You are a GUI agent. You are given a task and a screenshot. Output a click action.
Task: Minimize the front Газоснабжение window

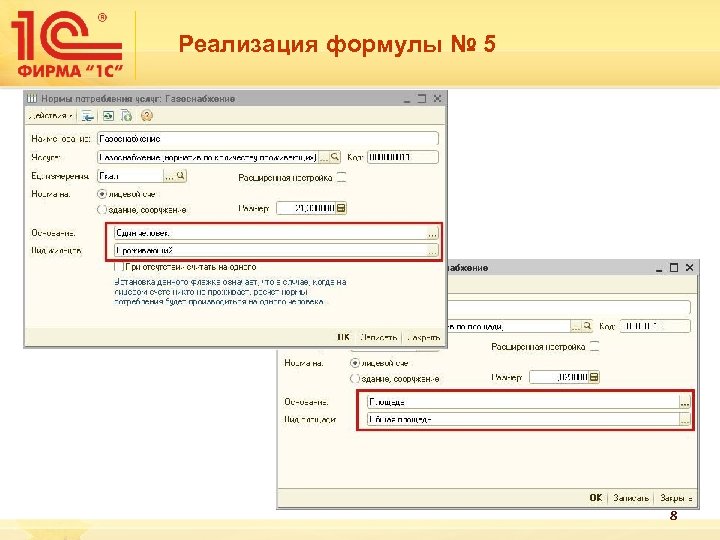click(x=406, y=100)
